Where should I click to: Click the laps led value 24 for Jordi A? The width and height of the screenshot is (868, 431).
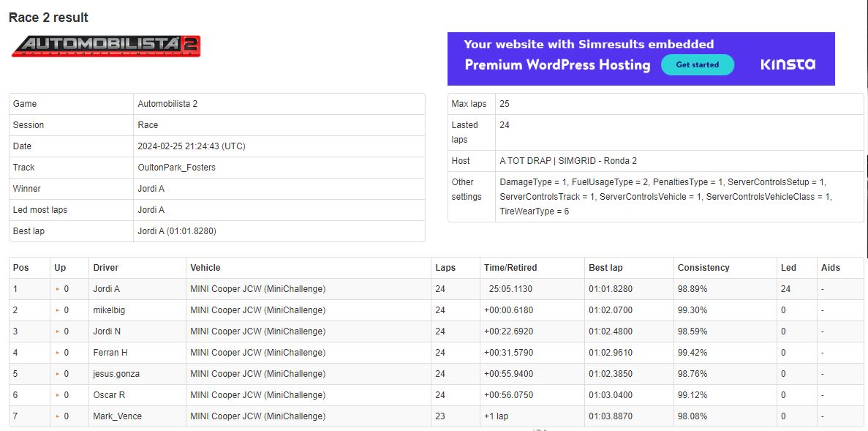pyautogui.click(x=785, y=288)
